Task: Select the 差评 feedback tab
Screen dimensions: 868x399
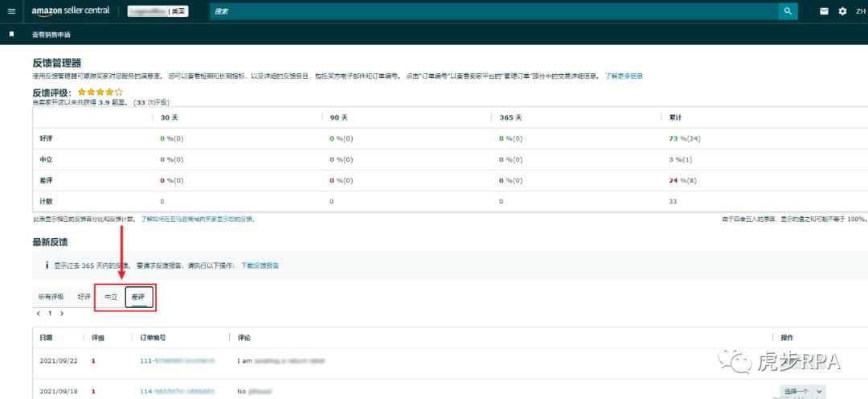Action: point(138,297)
